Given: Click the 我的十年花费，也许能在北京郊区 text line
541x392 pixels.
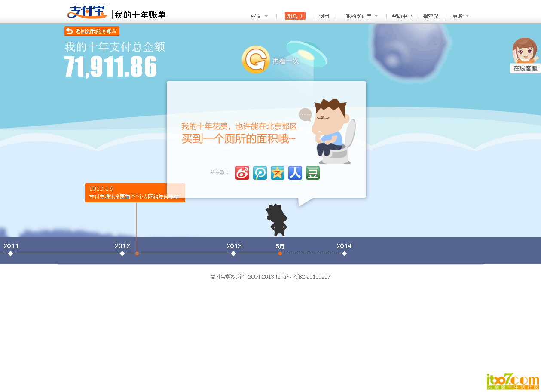Looking at the screenshot, I should [x=239, y=126].
